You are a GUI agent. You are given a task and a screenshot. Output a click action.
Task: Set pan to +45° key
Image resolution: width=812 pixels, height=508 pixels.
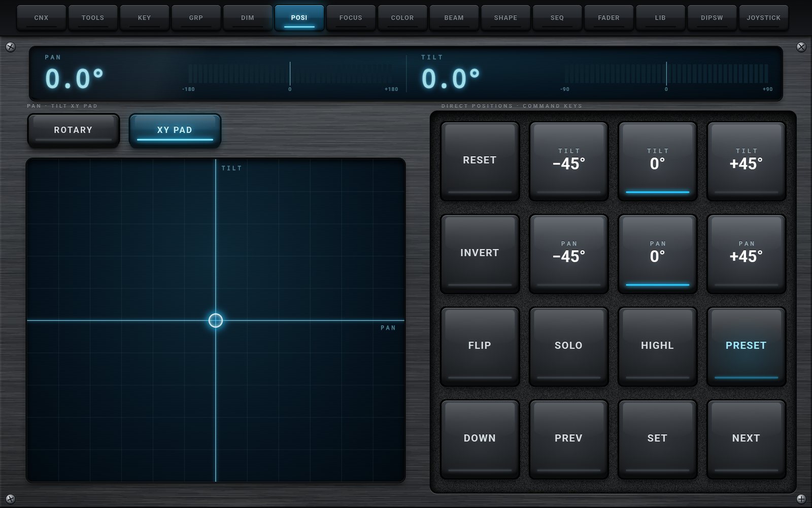(x=746, y=253)
